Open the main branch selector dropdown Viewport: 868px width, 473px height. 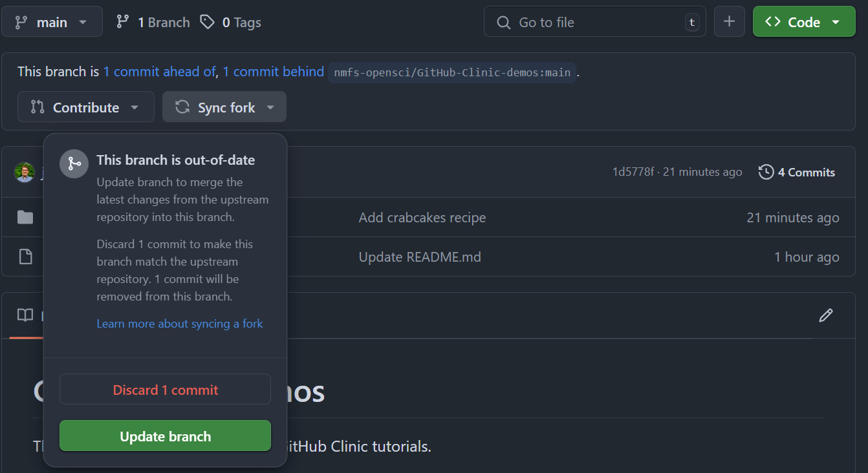pyautogui.click(x=52, y=22)
